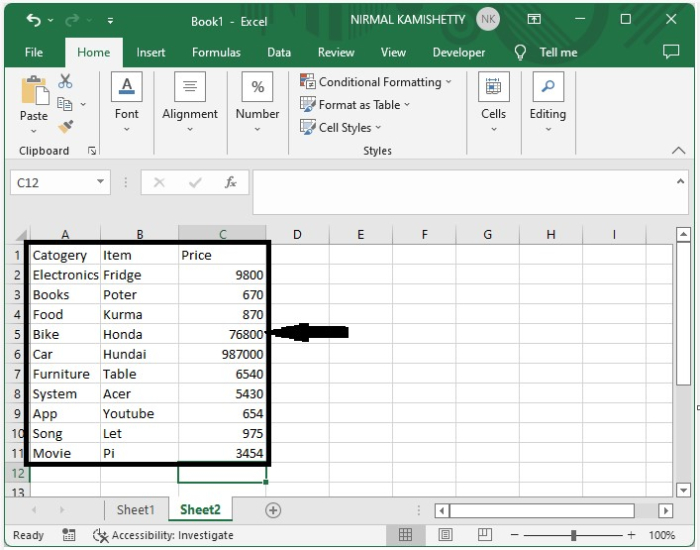Click the Tell me lightbulb search
The width and height of the screenshot is (700, 550).
pyautogui.click(x=546, y=52)
